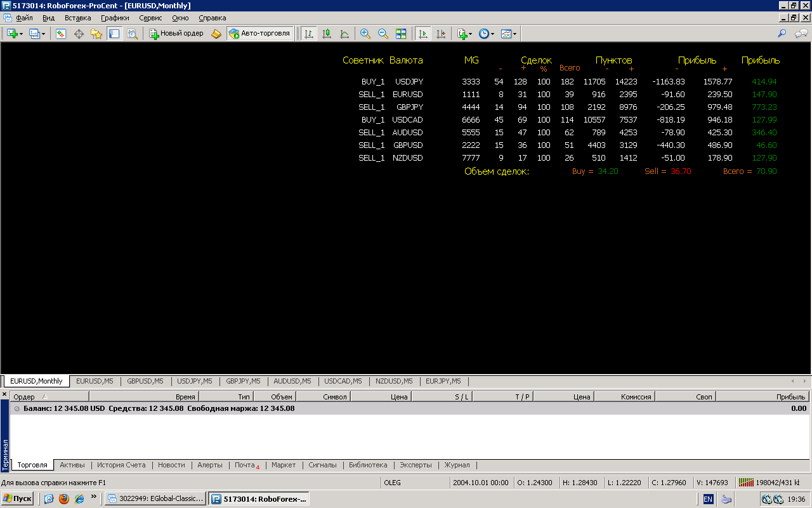
Task: Launch Firefox from the quick launch bar
Action: coord(63,499)
